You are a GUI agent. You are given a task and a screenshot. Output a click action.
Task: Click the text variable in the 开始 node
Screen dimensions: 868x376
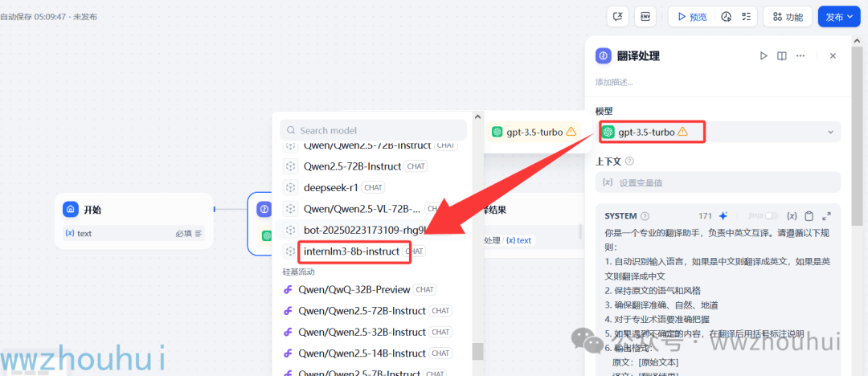click(x=79, y=233)
